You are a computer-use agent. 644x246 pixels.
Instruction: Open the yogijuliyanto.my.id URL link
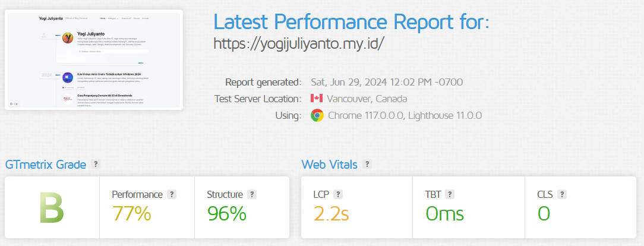click(x=299, y=43)
